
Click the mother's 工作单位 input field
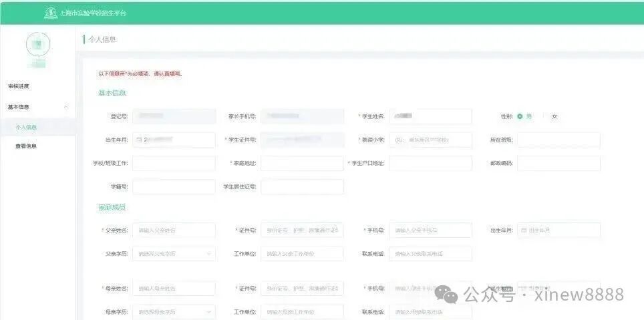click(302, 312)
